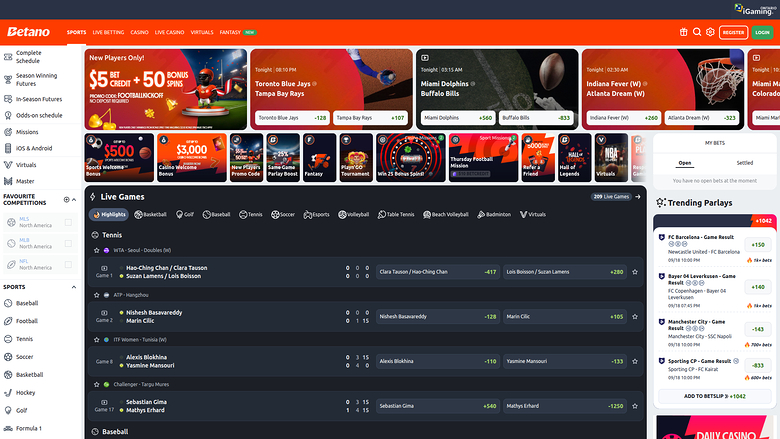Open the Daily Casino banner
This screenshot has height=439, width=780.
click(716, 427)
